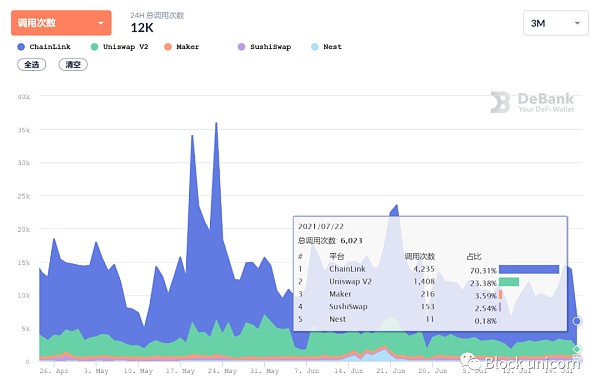Select the 12K total calls value

142,28
